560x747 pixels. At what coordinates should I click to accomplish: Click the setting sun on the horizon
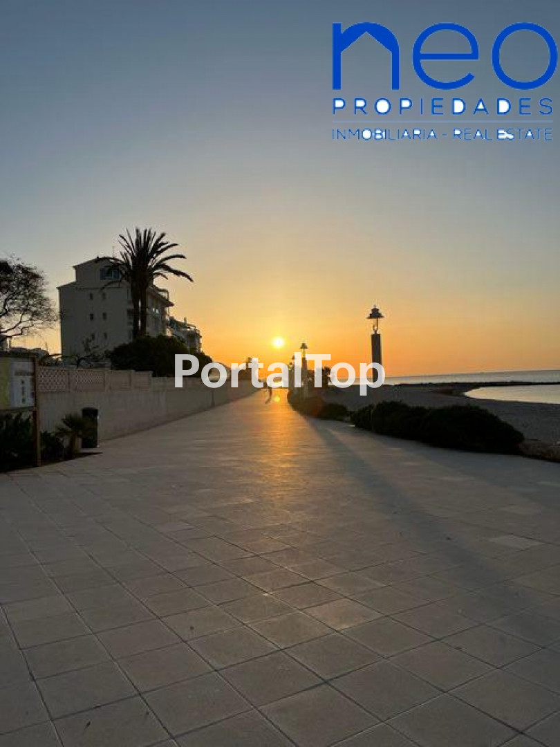(278, 342)
